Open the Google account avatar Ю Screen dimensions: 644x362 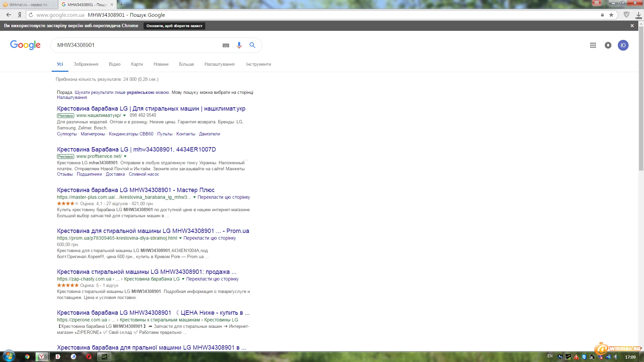(x=623, y=45)
